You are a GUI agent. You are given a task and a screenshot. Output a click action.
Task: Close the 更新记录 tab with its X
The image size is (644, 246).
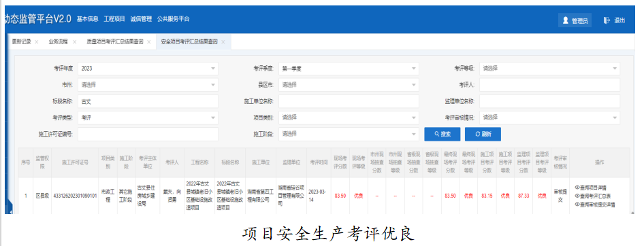click(x=36, y=42)
